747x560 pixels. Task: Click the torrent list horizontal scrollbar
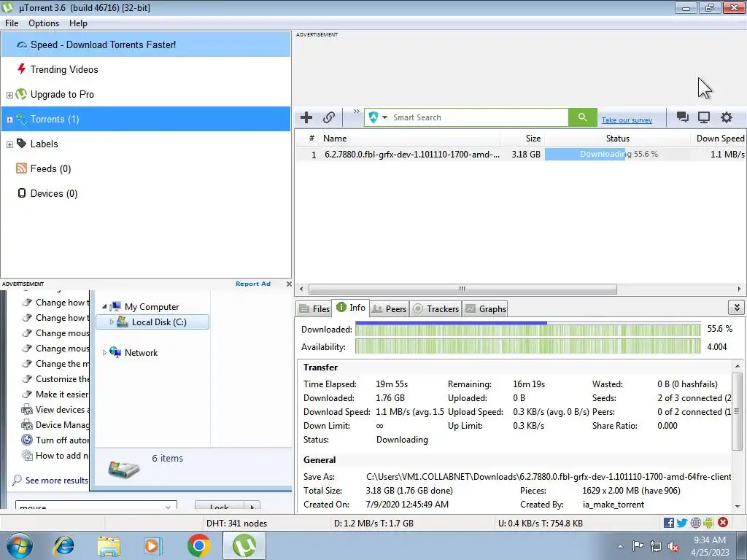pos(462,289)
